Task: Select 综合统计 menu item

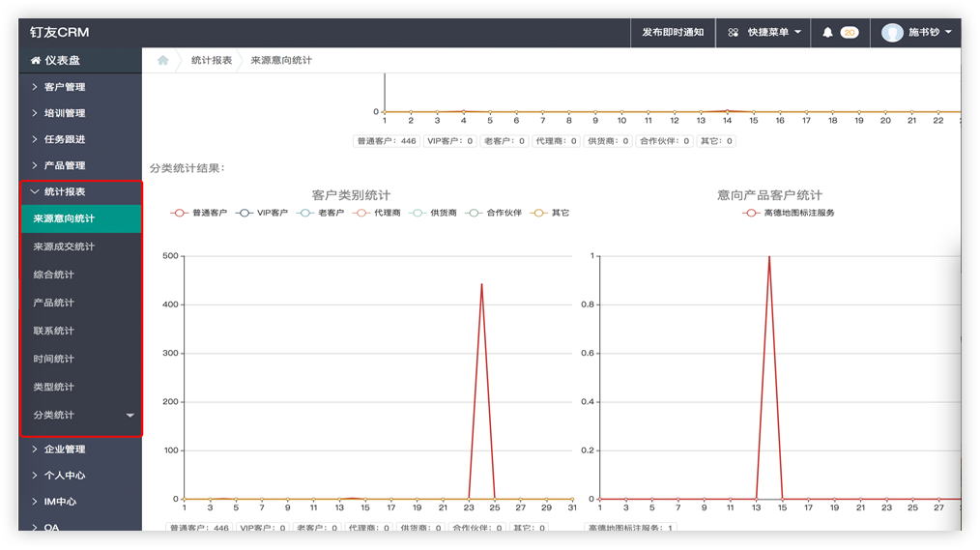Action: coord(81,275)
